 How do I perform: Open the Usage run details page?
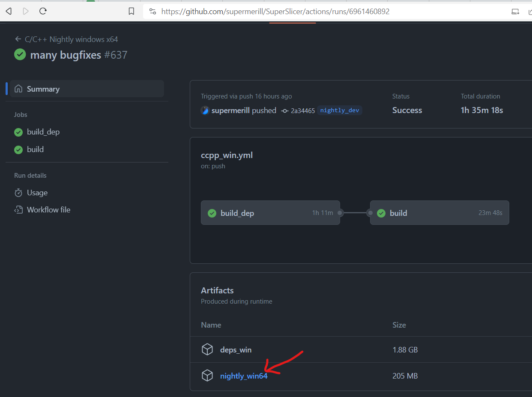[36, 193]
